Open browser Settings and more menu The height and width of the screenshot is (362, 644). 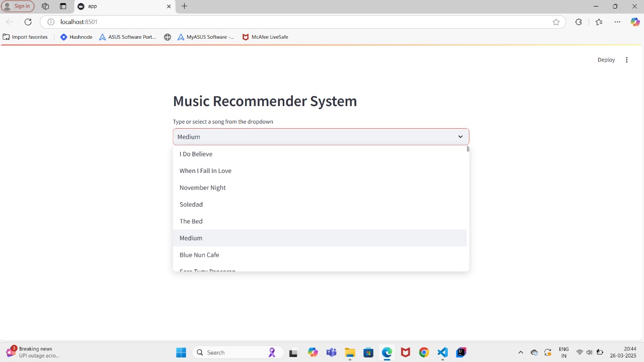pyautogui.click(x=617, y=22)
